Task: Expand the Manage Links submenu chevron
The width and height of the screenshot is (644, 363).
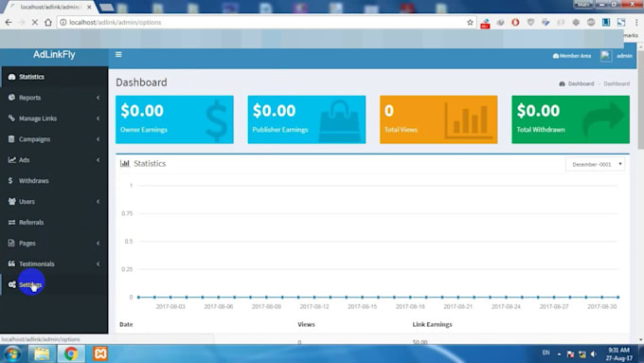Action: tap(98, 118)
